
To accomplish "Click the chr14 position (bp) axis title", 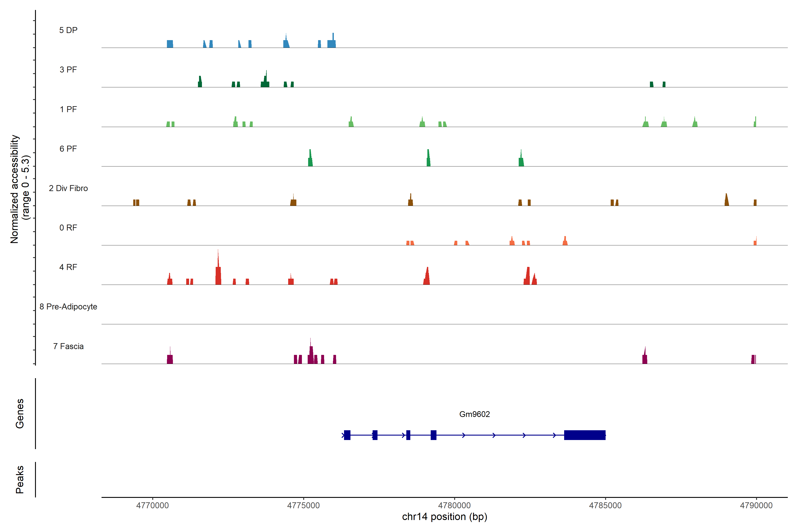I will click(444, 517).
